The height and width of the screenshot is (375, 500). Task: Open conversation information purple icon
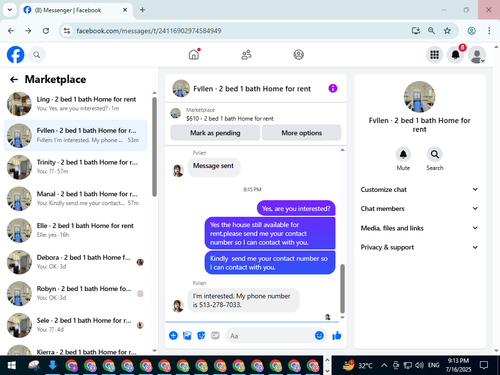[333, 88]
